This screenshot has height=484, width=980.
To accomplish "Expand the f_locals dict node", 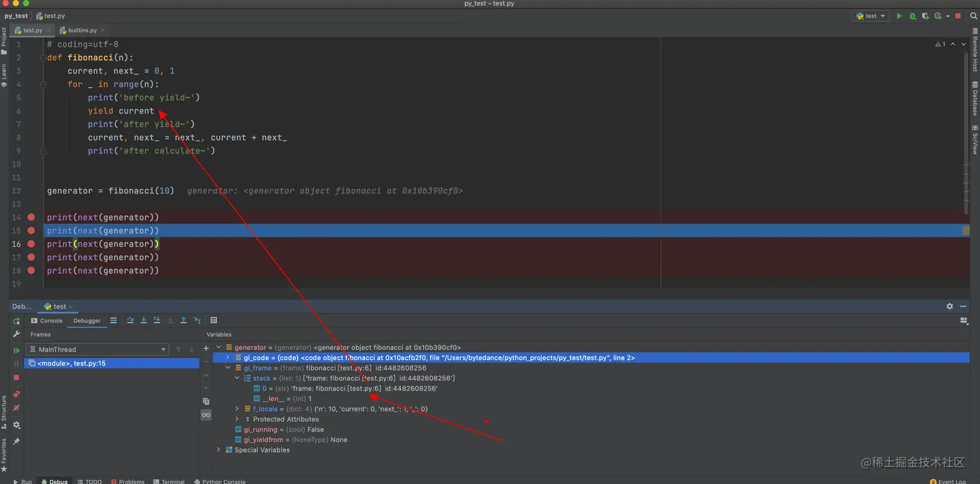I will coord(237,409).
